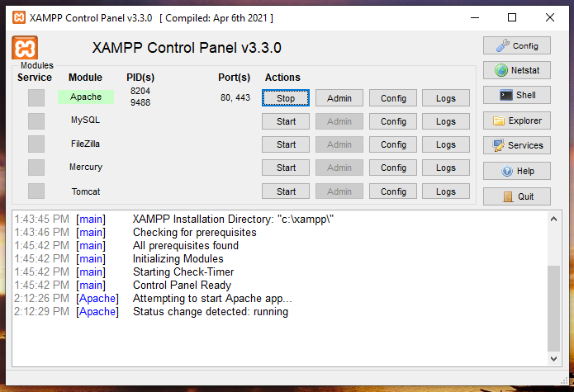Screen dimensions: 574x392
Task: Click log line "Control Panel Ready"
Action: (182, 285)
